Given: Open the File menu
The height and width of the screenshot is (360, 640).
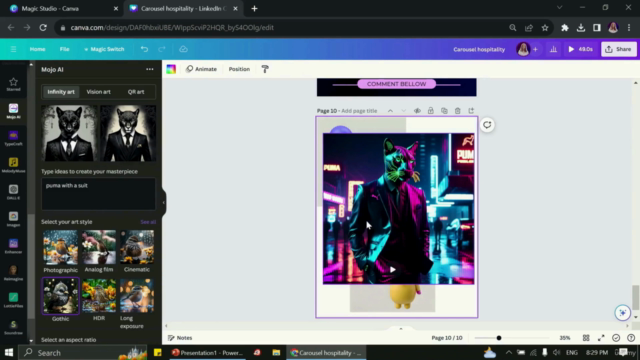Looking at the screenshot, I should pyautogui.click(x=64, y=49).
